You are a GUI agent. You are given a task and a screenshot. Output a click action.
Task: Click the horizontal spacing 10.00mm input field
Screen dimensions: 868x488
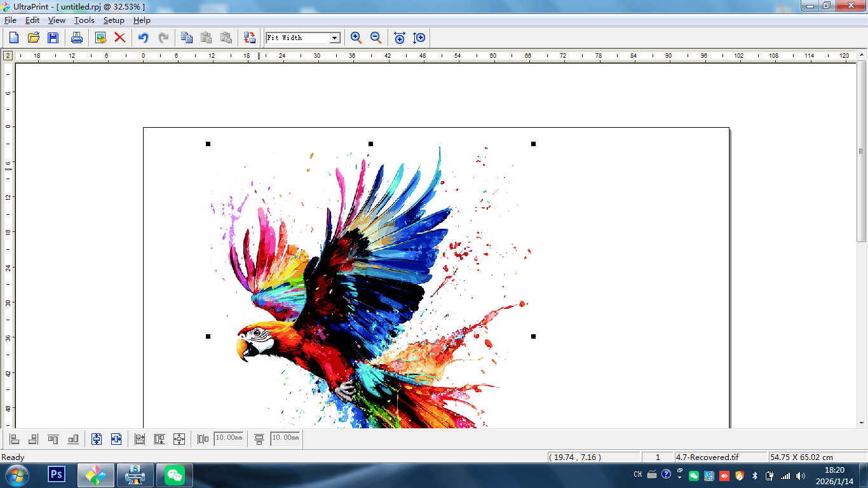click(x=229, y=438)
